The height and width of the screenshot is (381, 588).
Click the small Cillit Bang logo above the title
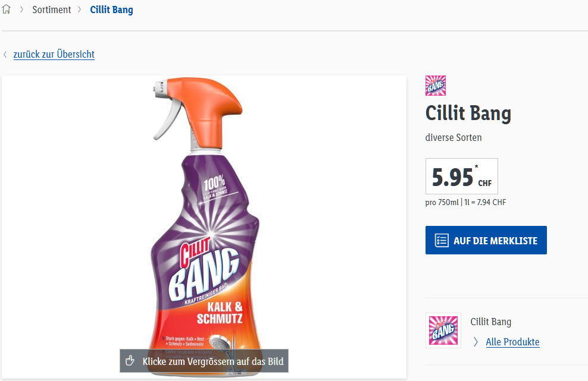[x=436, y=86]
